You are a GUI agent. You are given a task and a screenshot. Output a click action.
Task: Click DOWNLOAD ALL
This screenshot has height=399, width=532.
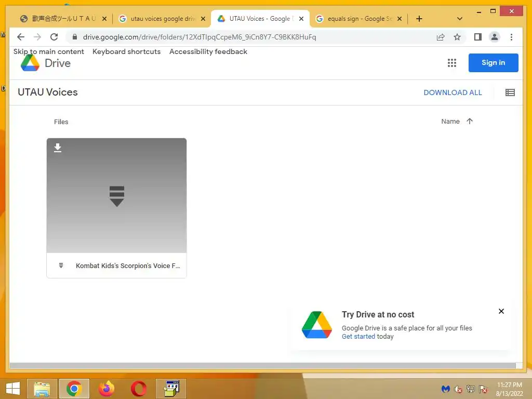tap(453, 92)
